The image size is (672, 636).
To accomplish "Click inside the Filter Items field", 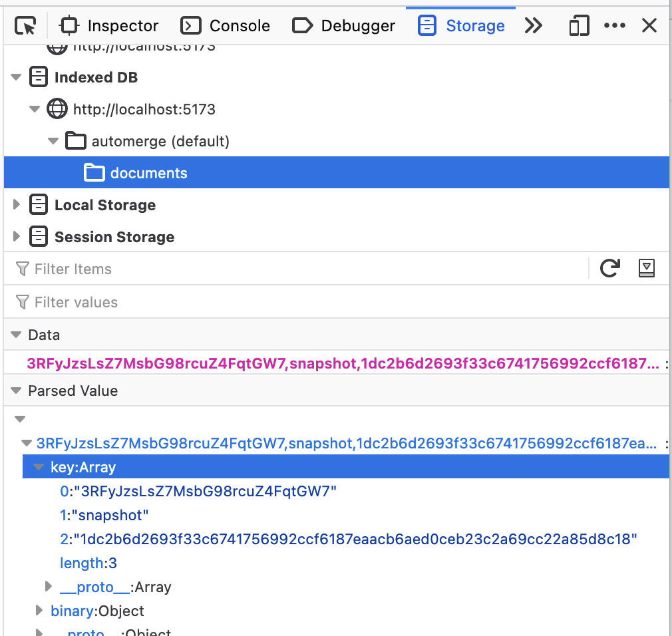I will tap(133, 268).
